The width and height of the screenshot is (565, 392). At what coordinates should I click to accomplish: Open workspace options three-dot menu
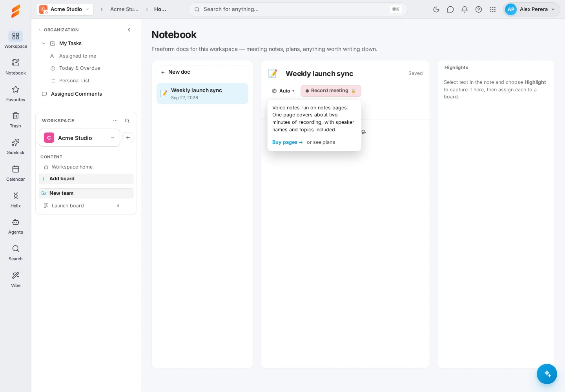(115, 121)
